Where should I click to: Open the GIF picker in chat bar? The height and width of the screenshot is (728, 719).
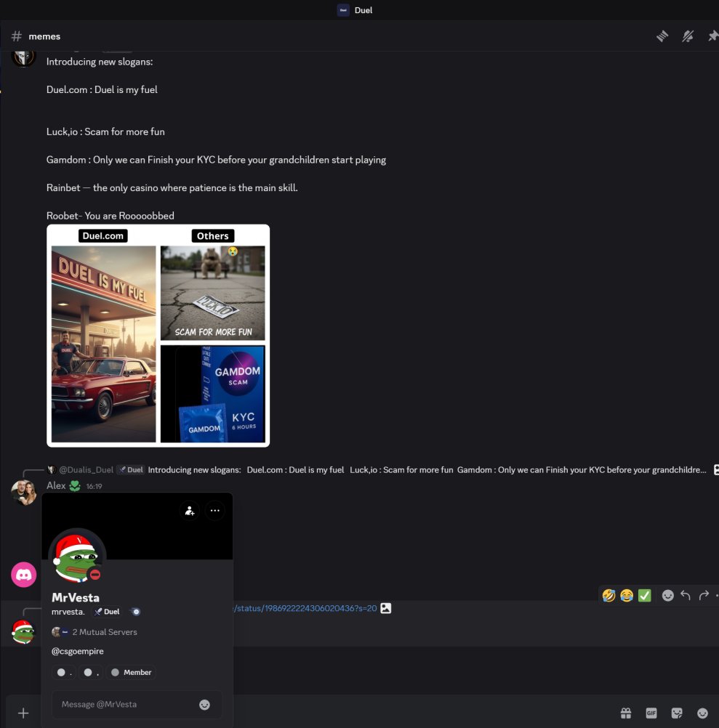coord(651,713)
